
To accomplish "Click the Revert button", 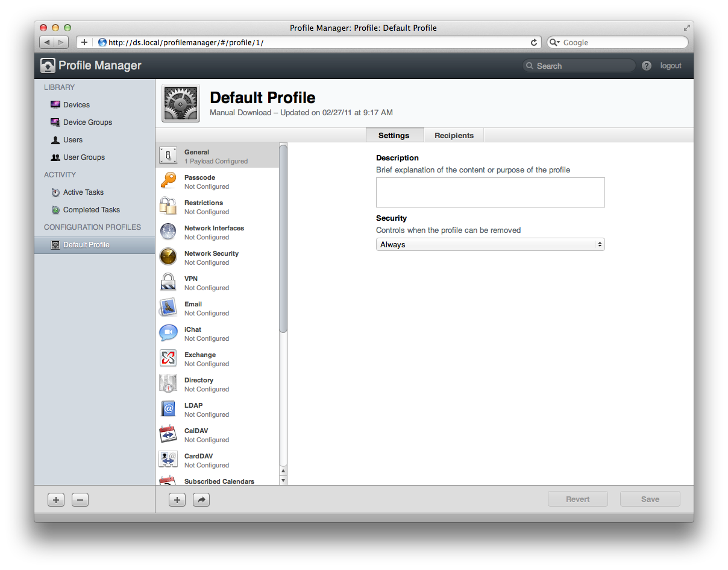I will click(578, 499).
